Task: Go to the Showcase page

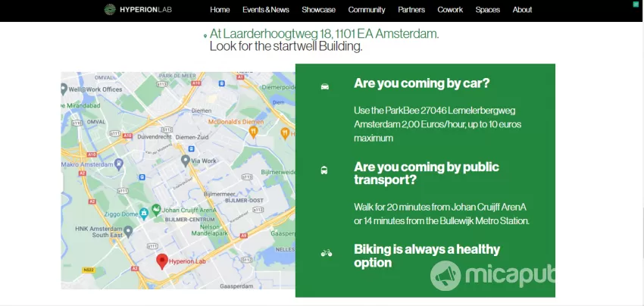Action: point(319,10)
